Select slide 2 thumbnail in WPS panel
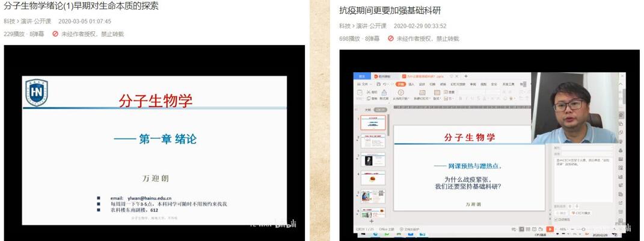This screenshot has width=644, height=241. [373, 142]
